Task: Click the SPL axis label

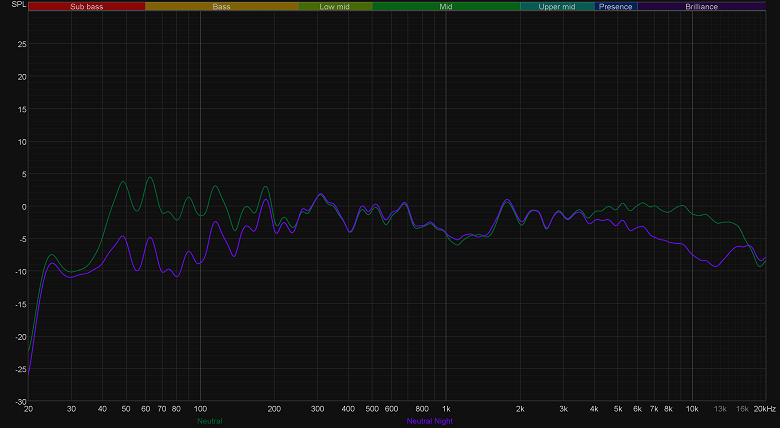Action: (18, 4)
